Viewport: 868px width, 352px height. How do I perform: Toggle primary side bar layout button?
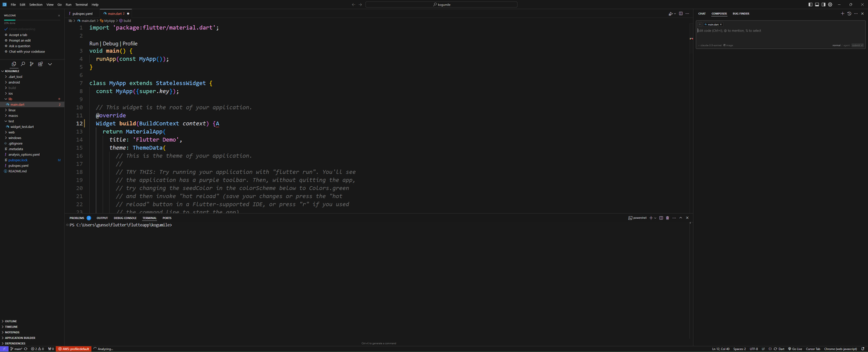[x=810, y=4]
